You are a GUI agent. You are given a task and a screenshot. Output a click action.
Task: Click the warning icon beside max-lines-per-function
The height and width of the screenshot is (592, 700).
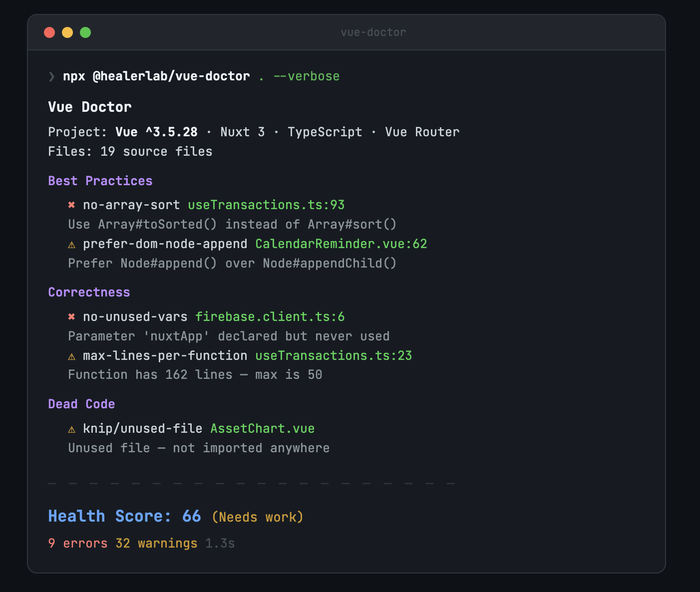pyautogui.click(x=71, y=356)
